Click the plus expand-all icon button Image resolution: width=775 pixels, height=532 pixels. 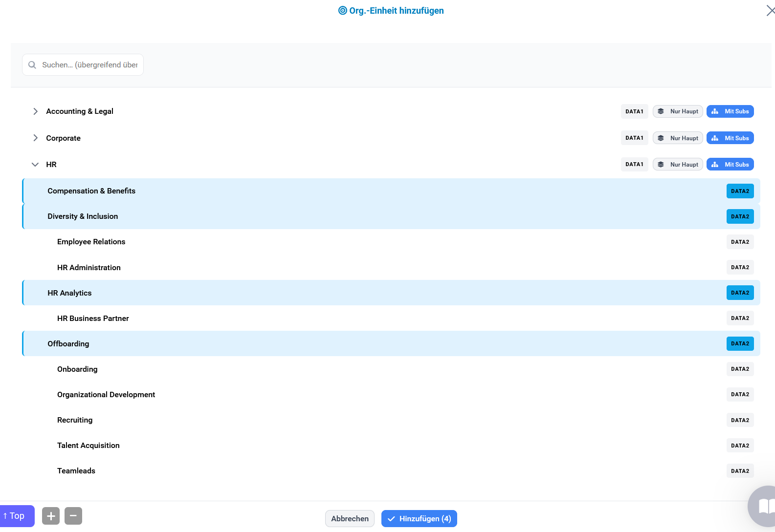click(x=51, y=516)
